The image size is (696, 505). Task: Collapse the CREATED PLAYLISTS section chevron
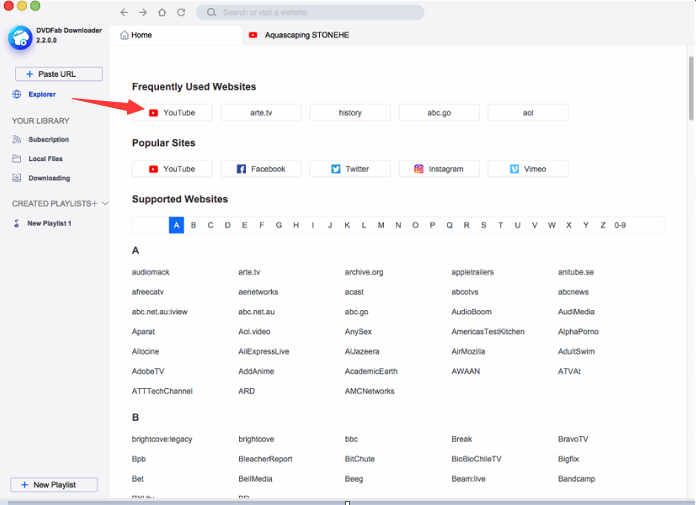(x=105, y=203)
